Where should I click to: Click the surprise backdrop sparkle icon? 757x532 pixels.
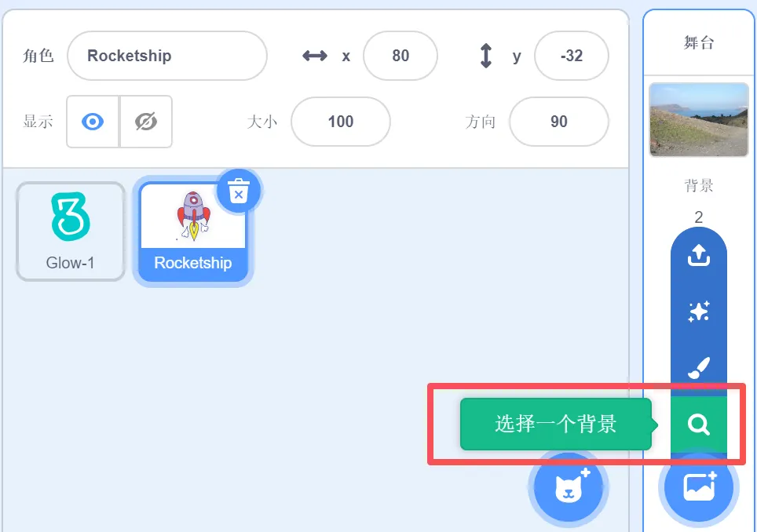click(699, 311)
